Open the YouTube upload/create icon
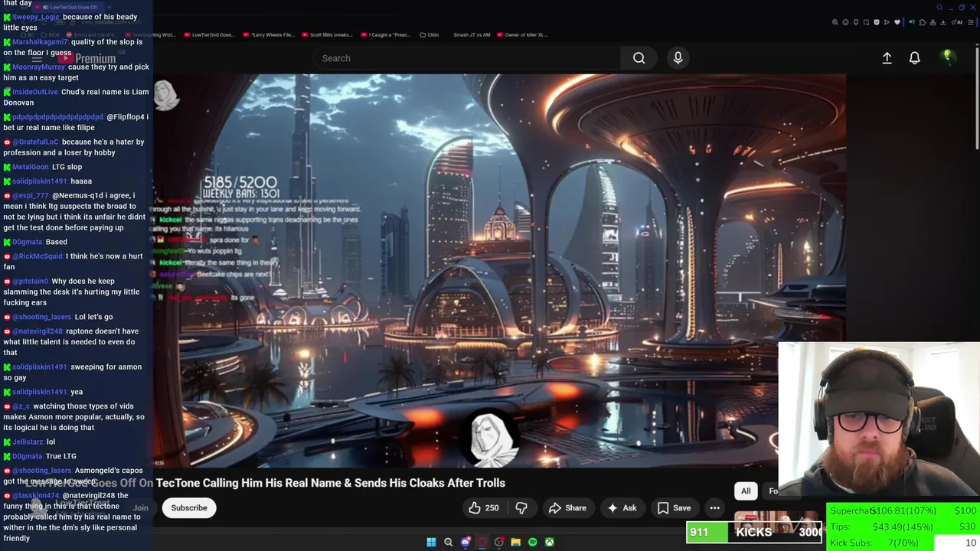This screenshot has width=980, height=551. [x=887, y=58]
